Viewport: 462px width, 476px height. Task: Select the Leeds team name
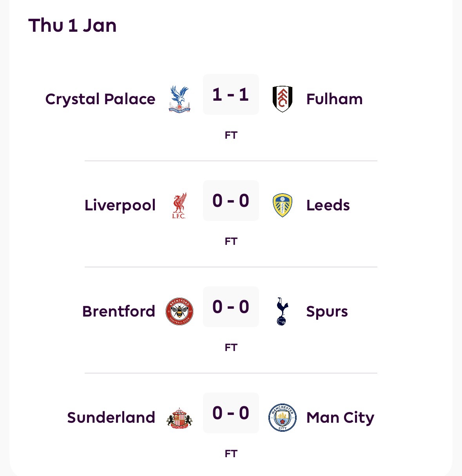(328, 205)
